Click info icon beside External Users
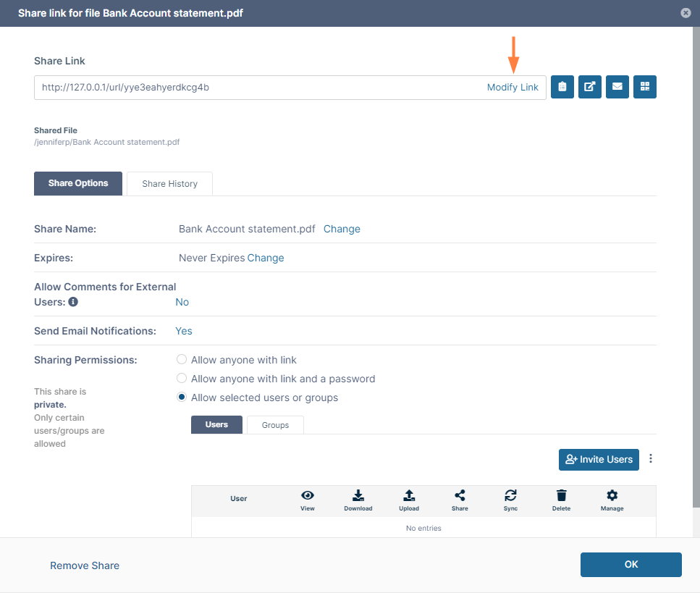This screenshot has height=593, width=700. [73, 303]
